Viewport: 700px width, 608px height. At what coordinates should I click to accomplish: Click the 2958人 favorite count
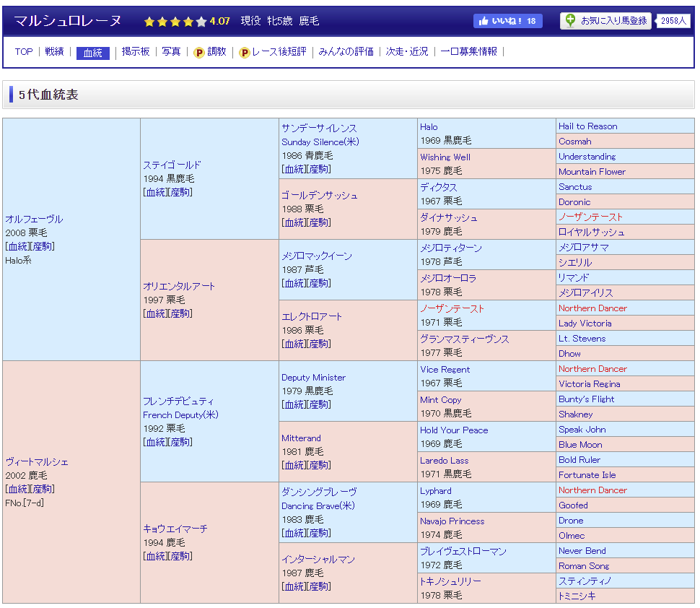coord(673,21)
